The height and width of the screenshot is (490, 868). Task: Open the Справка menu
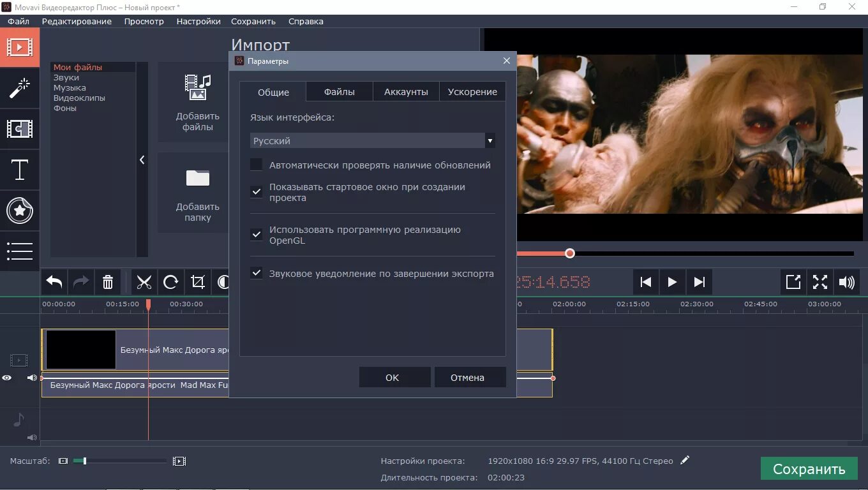point(306,21)
